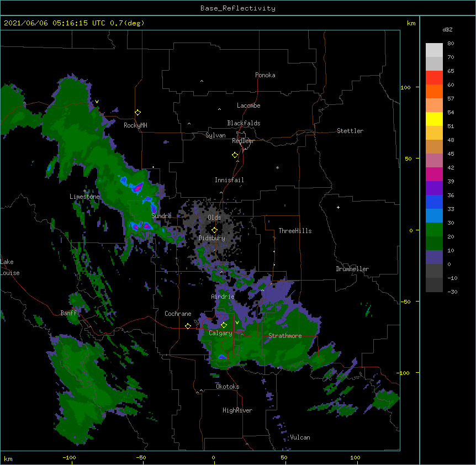Click the Base_Reflectivity title text
Image resolution: width=476 pixels, height=465 pixels.
point(238,8)
